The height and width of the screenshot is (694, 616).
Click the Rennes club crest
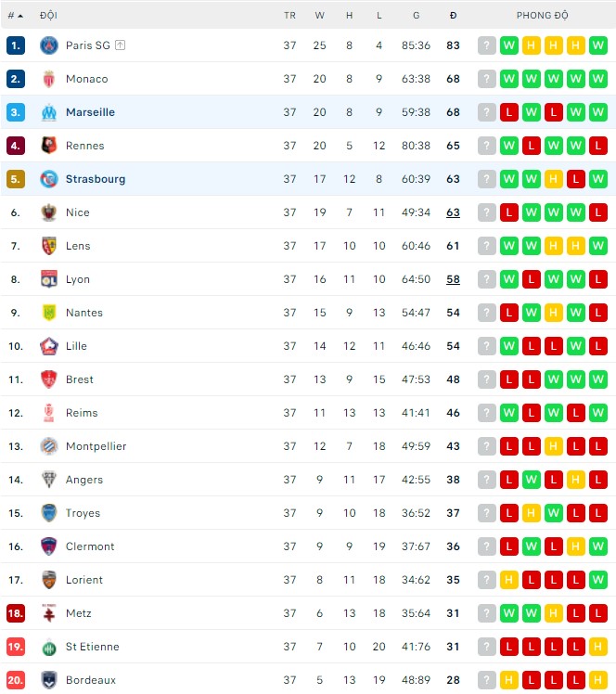pos(49,146)
